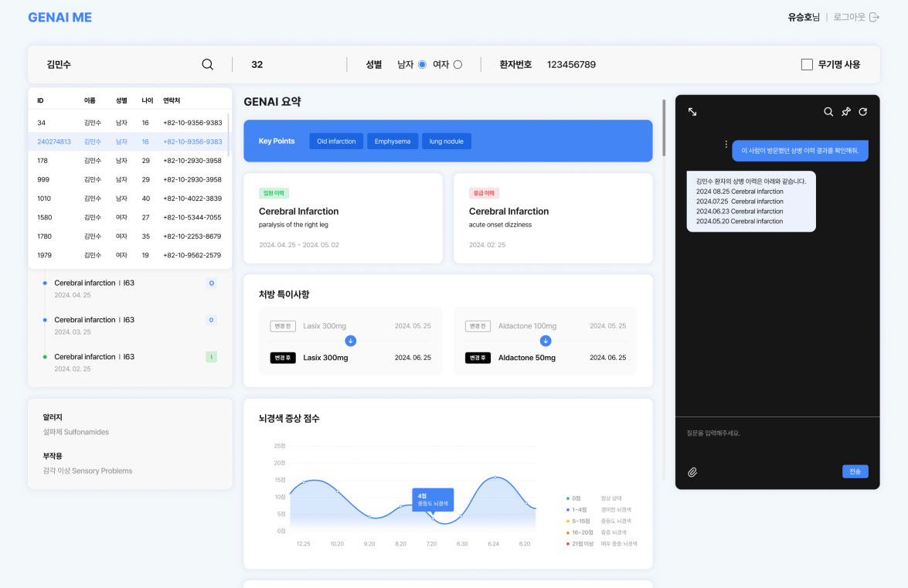Select the Emphysema key point tag
908x588 pixels.
click(x=393, y=141)
